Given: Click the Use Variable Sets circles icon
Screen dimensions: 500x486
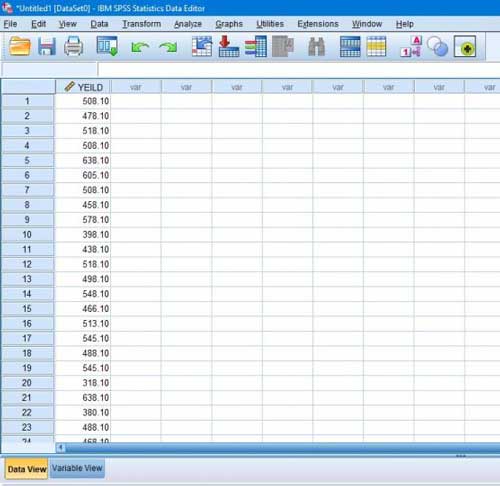Looking at the screenshot, I should tap(437, 46).
